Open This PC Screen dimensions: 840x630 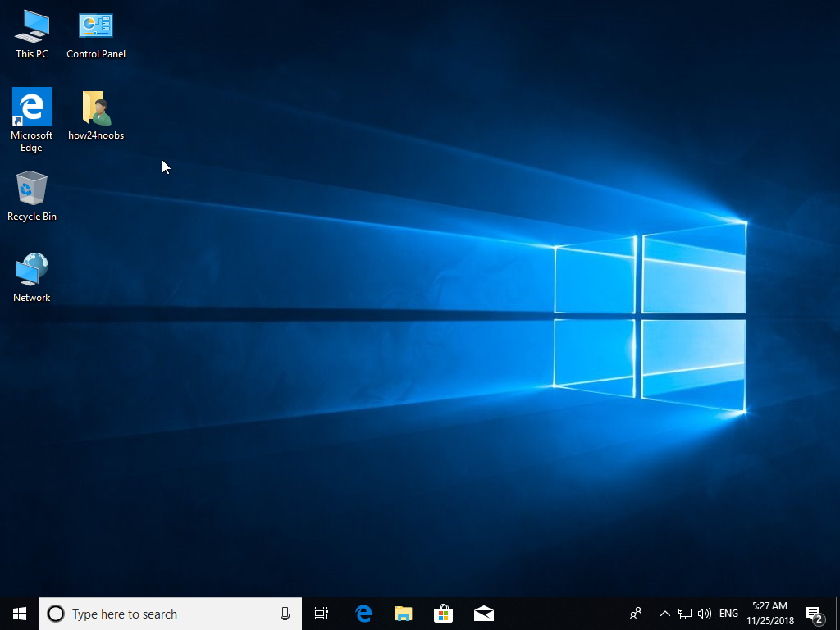31,26
